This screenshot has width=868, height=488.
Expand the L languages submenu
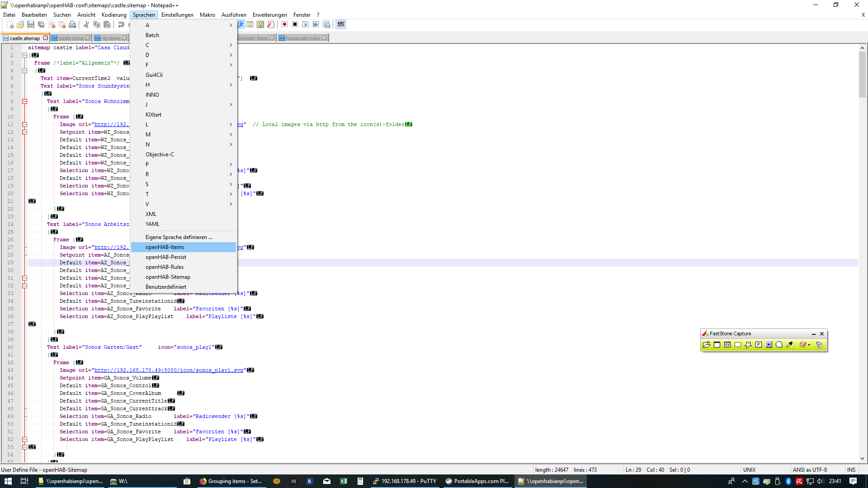[184, 125]
